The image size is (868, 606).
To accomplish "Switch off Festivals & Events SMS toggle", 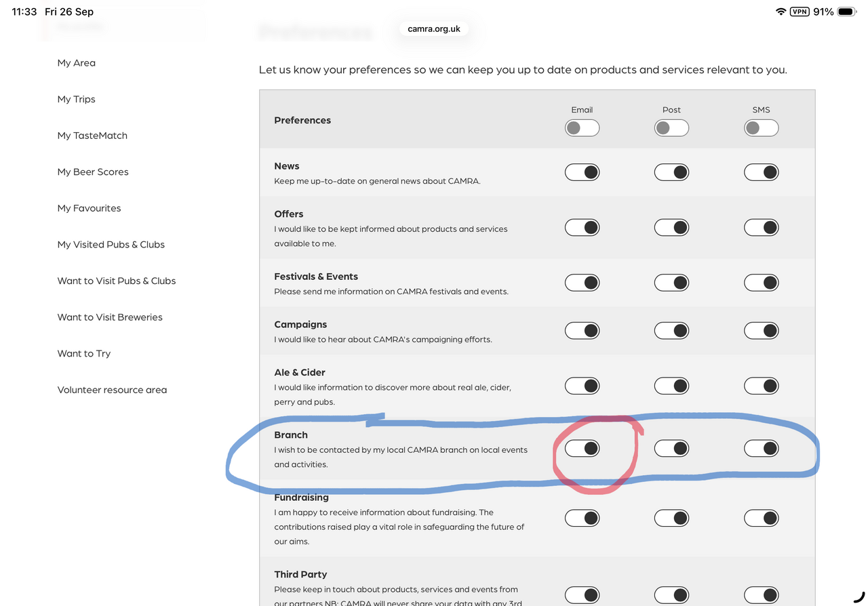I will coord(761,283).
